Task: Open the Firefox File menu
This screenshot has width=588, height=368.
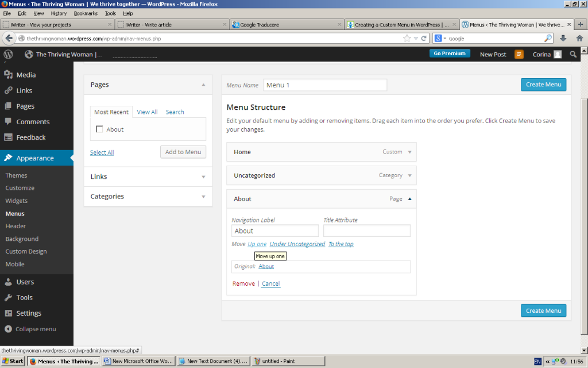Action: 7,14
